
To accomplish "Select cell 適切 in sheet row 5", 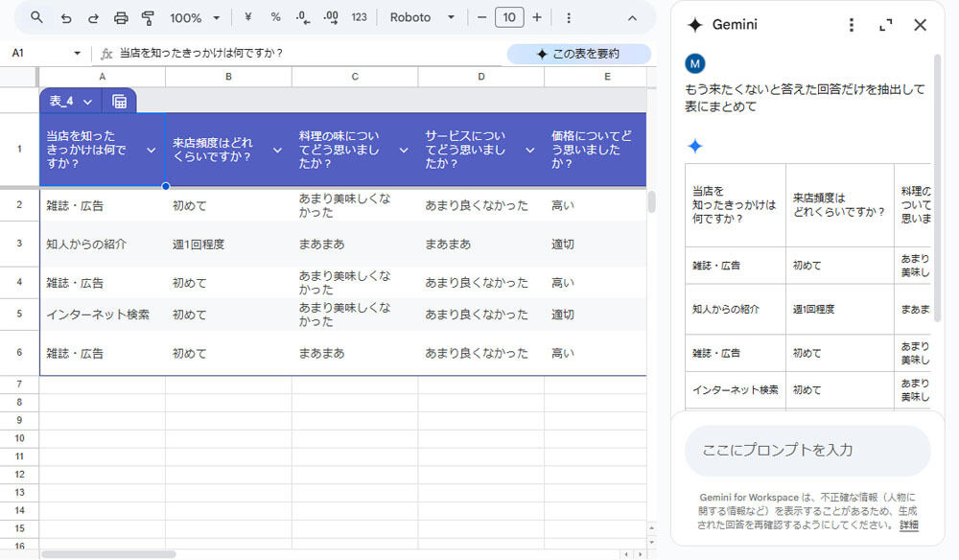I will click(596, 315).
